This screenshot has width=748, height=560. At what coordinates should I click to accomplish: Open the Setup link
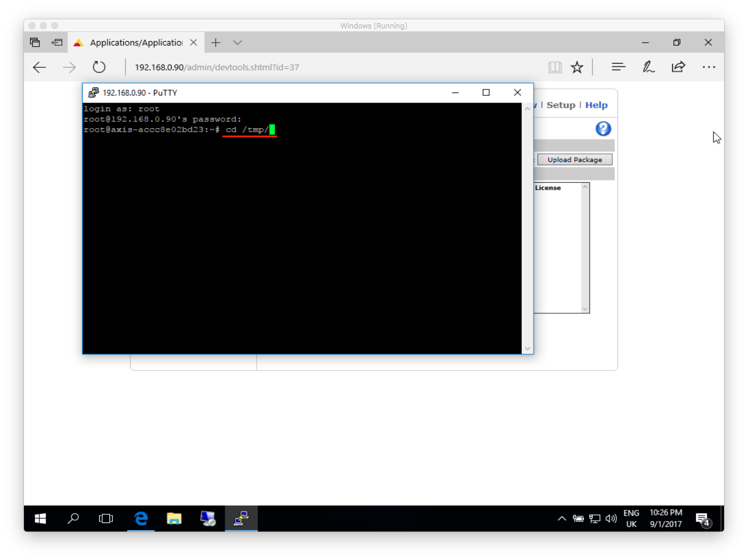pos(561,105)
